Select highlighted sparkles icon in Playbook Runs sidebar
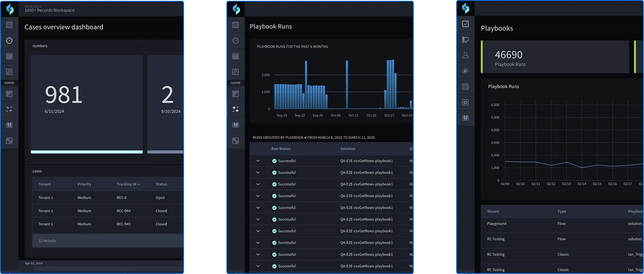The image size is (644, 274). [x=236, y=110]
